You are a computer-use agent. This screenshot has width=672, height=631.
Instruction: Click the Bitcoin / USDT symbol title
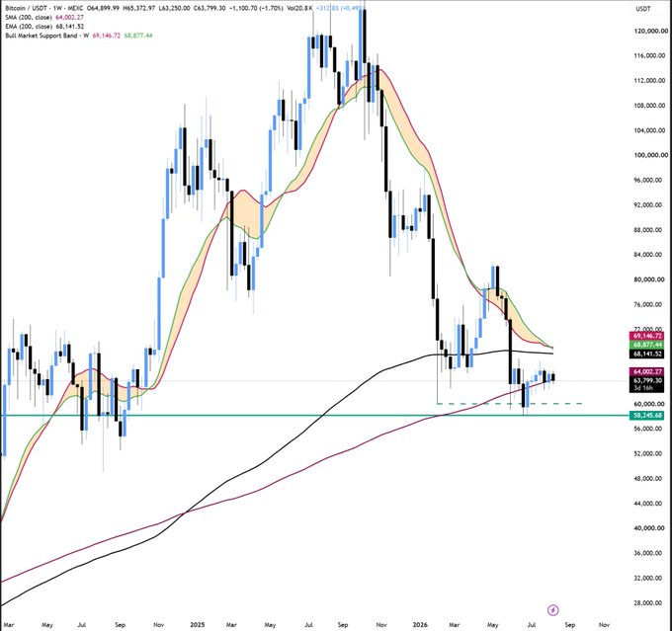click(x=24, y=8)
